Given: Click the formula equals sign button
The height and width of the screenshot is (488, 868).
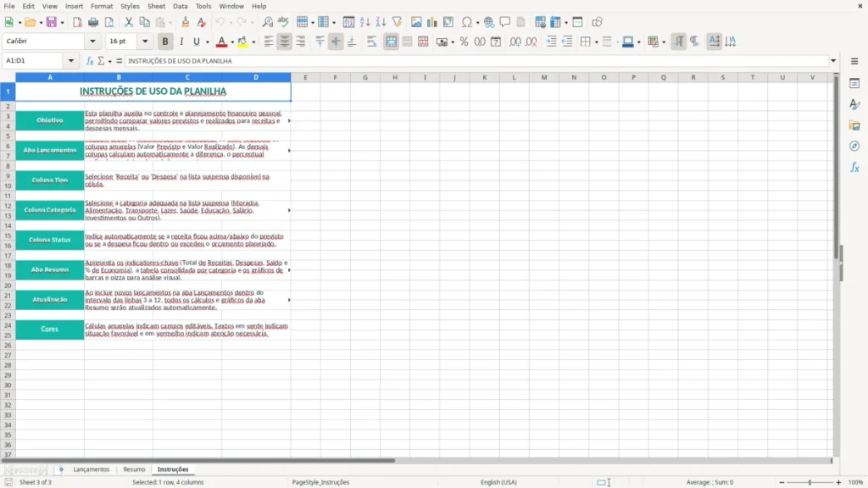Looking at the screenshot, I should coord(119,61).
